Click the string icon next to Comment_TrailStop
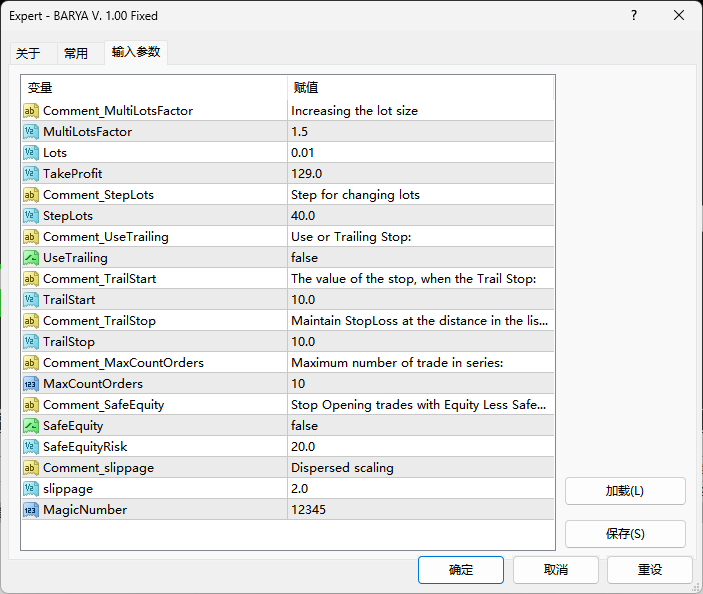Image resolution: width=703 pixels, height=594 pixels. tap(31, 321)
